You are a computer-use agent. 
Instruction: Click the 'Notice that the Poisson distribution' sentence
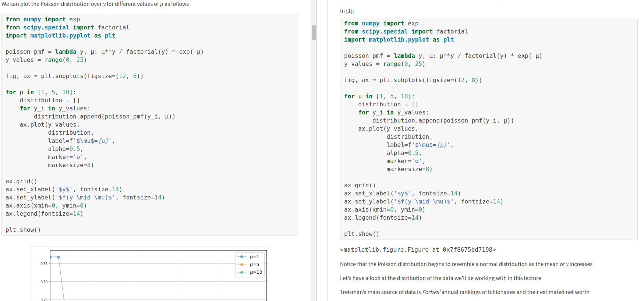click(466, 264)
